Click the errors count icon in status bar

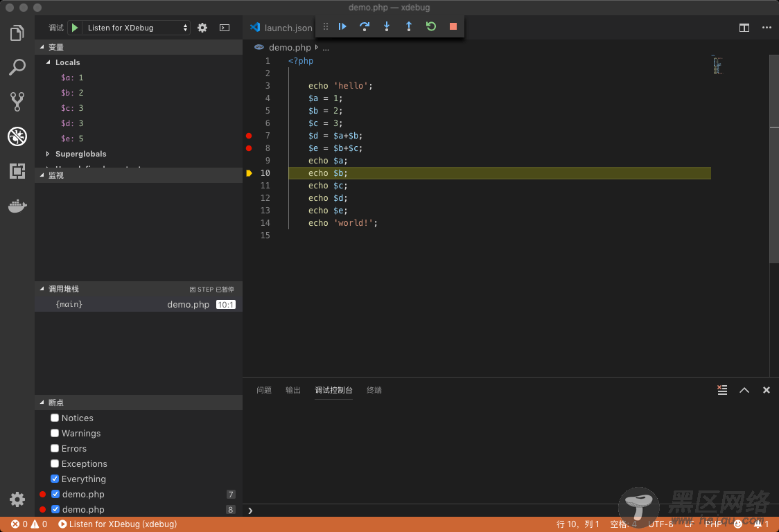tap(15, 524)
